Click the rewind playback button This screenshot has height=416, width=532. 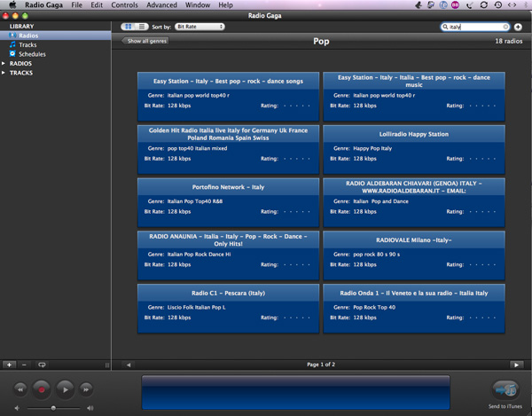(20, 389)
